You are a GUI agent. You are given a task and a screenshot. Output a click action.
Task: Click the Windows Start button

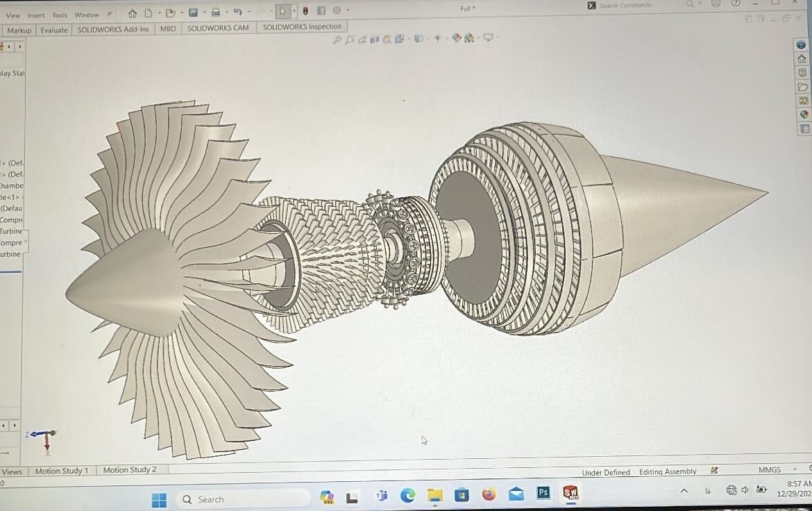tap(159, 499)
